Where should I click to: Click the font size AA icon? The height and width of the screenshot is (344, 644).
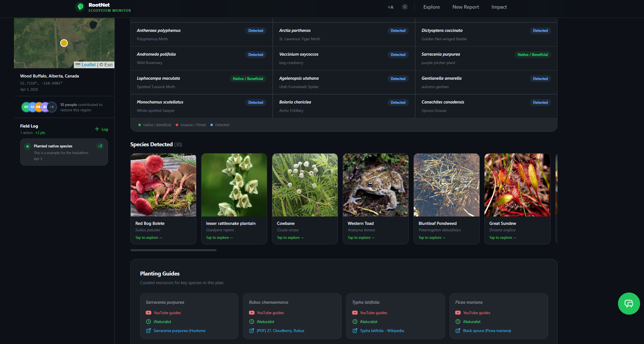[391, 7]
